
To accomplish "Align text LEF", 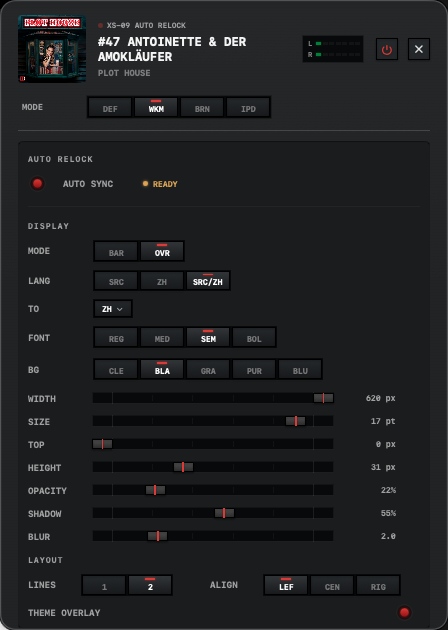I will (x=286, y=585).
